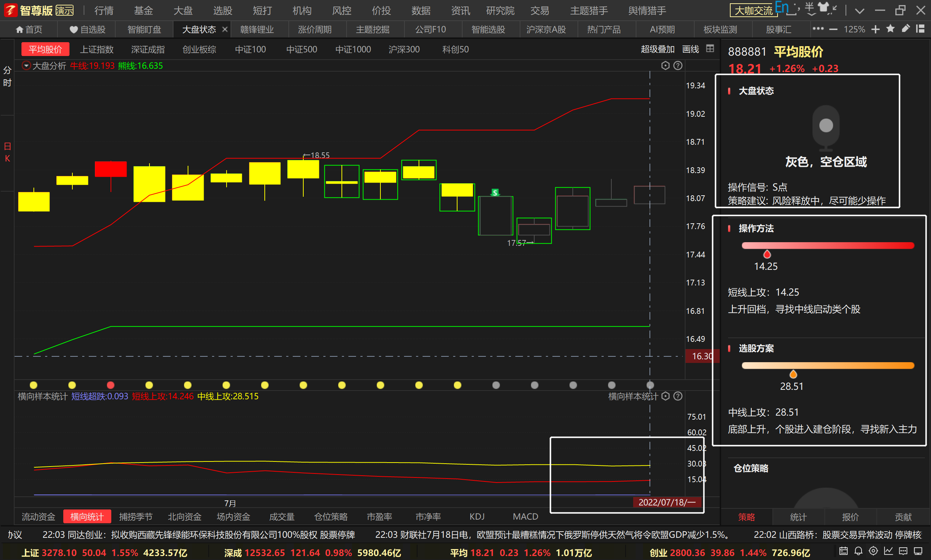Increase zoom with the plus icon
Image resolution: width=931 pixels, height=560 pixels.
[875, 29]
